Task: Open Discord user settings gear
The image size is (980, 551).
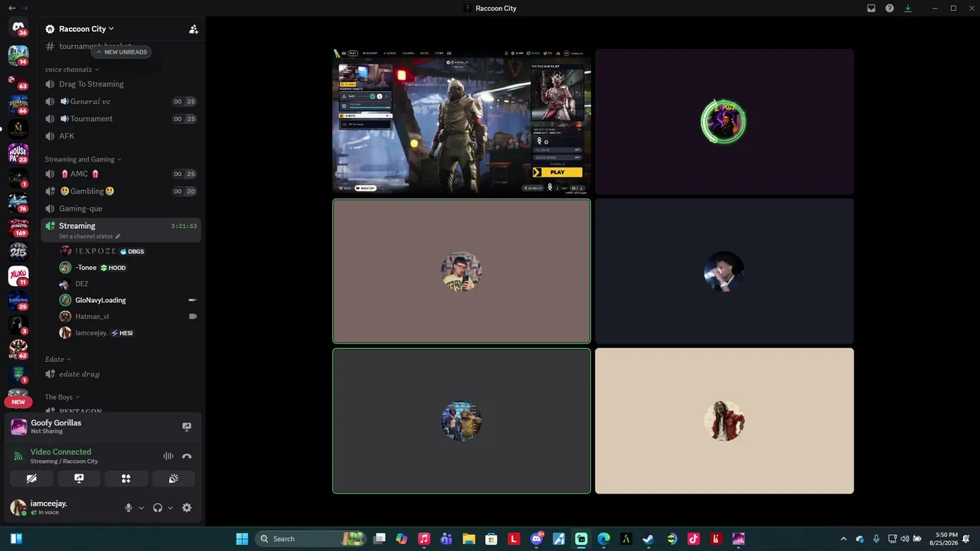Action: [187, 507]
